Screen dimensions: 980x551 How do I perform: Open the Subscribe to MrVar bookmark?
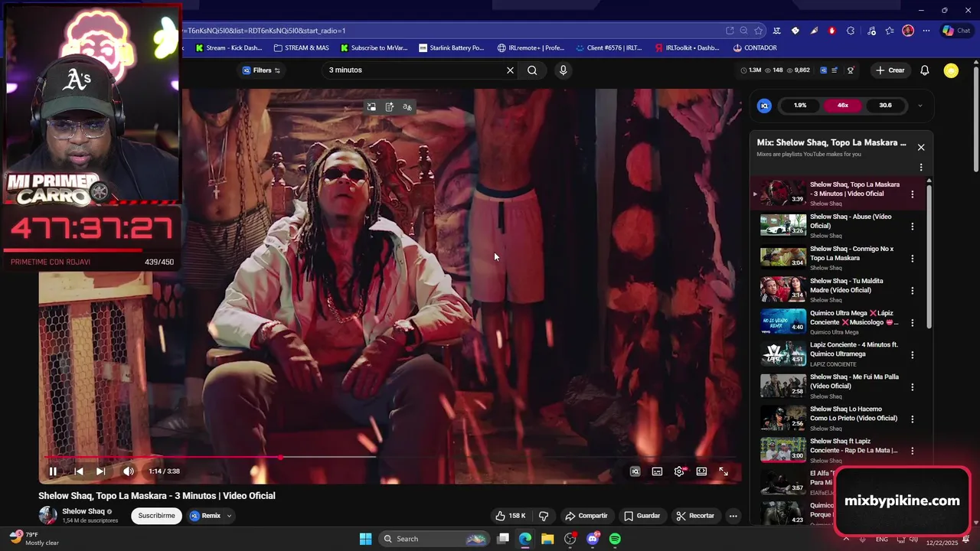pos(374,47)
